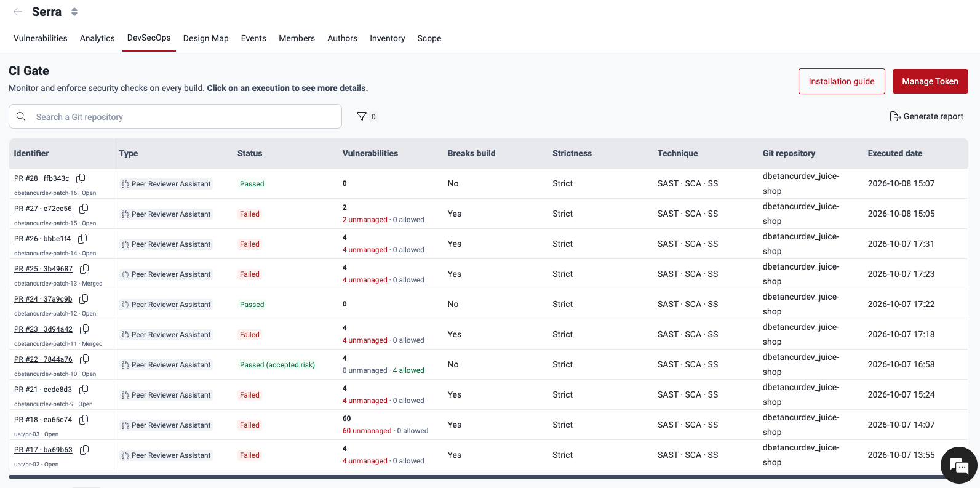Open the Analytics tab
Screen dimensions: 980x488
[x=97, y=38]
